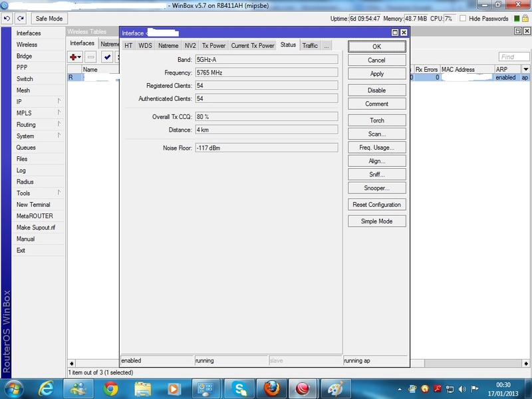Image resolution: width=532 pixels, height=399 pixels.
Task: Click the green status indicator square
Action: coord(517,19)
